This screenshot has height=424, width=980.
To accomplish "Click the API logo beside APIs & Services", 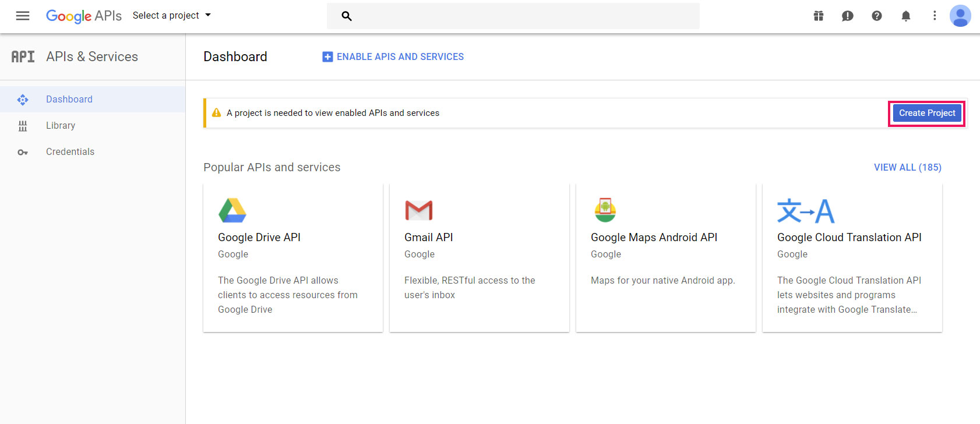I will coord(23,56).
